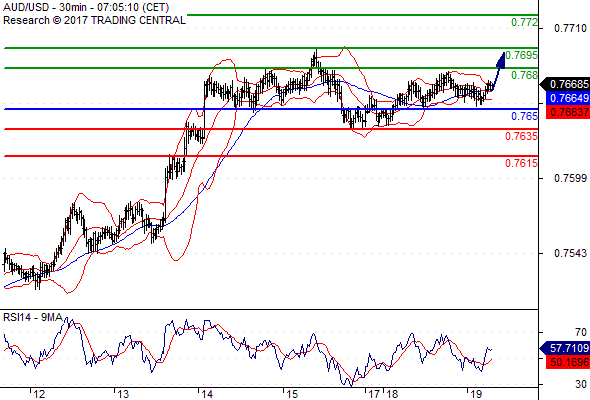
Task: Select the black 0.76685 current price tag
Action: [565, 84]
